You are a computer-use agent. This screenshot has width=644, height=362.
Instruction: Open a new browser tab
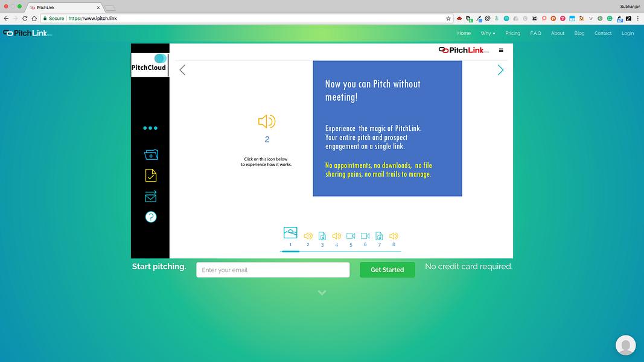(x=110, y=8)
